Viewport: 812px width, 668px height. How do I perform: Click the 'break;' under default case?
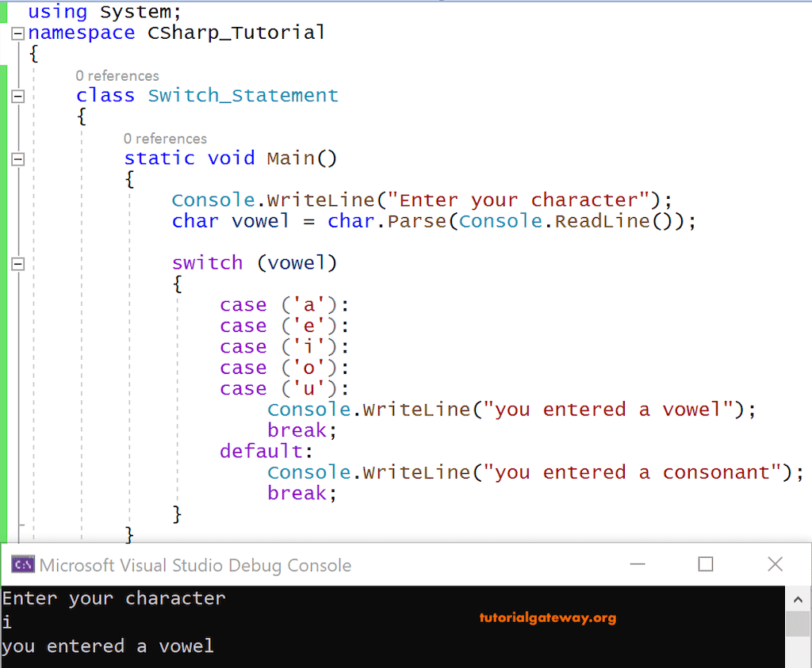pyautogui.click(x=302, y=493)
